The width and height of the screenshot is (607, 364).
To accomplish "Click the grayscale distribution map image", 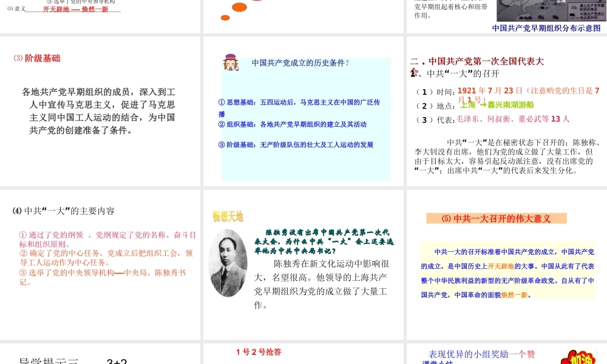I will (x=551, y=10).
